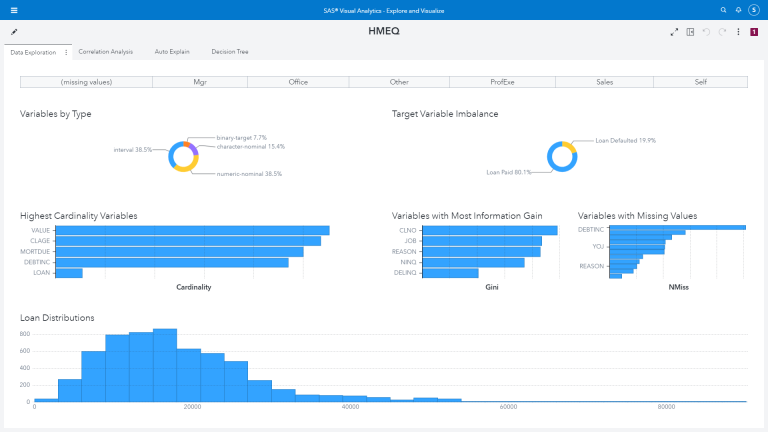Open the notifications bell
Screen dimensions: 768x432
737,10
